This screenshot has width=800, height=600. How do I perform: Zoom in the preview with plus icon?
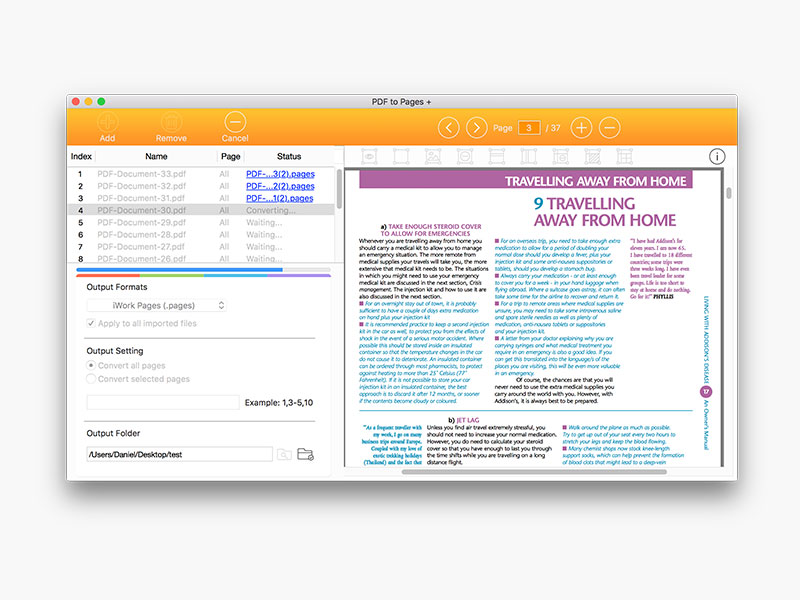click(581, 128)
